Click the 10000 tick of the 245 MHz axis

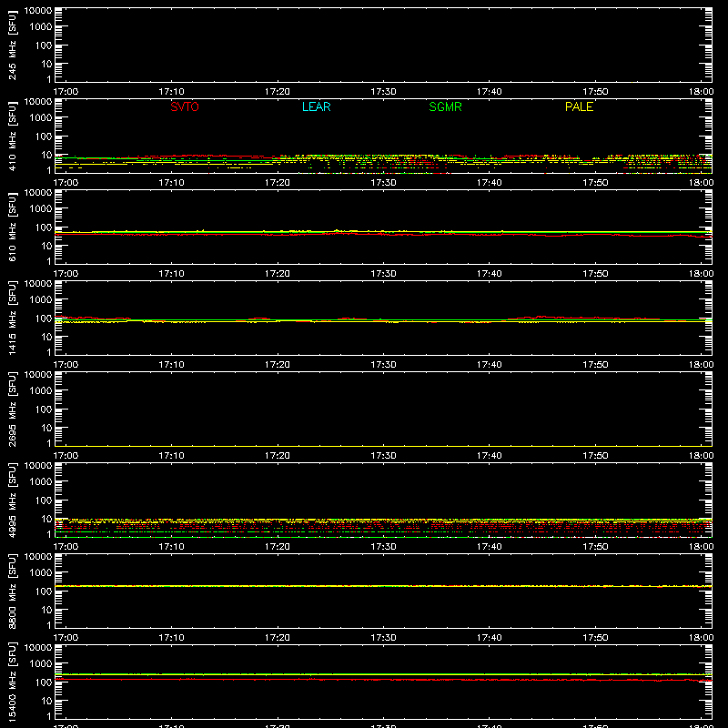(38, 11)
